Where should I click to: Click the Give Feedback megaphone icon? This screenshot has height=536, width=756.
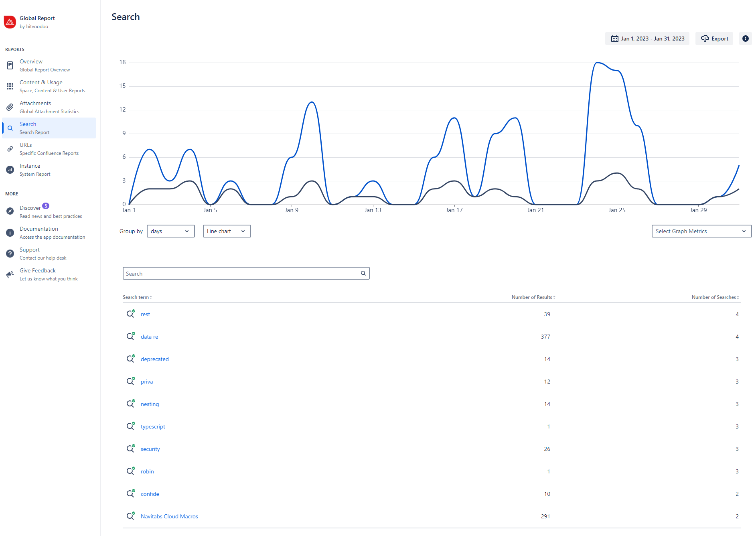tap(10, 274)
